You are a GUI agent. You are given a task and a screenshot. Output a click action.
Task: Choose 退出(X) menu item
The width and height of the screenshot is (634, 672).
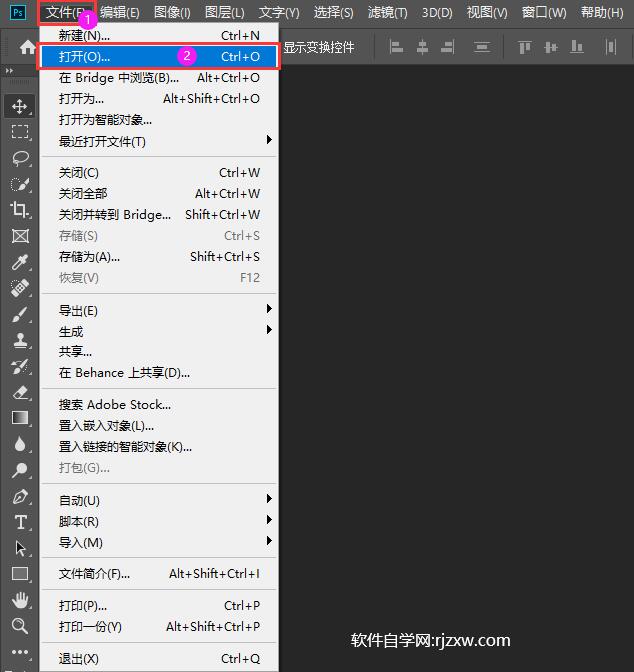pos(159,658)
